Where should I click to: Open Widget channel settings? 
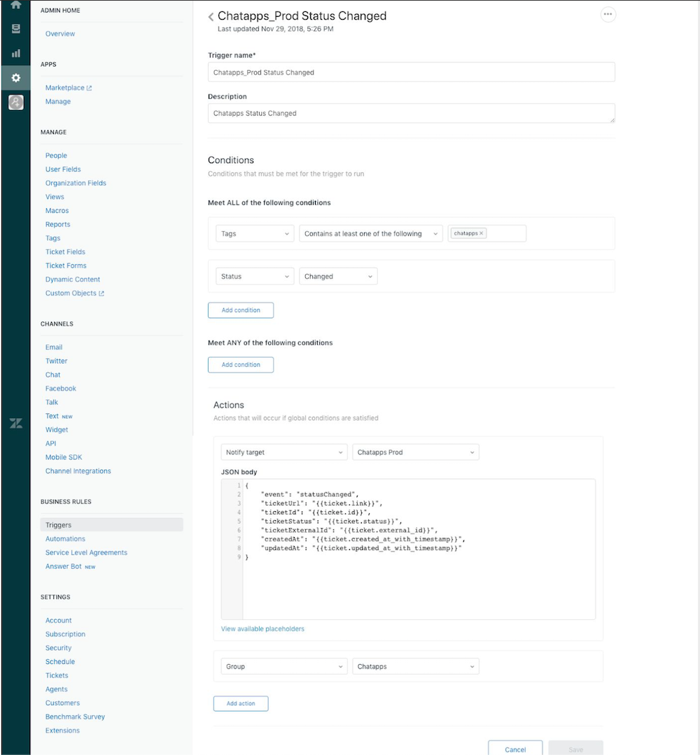coord(57,430)
